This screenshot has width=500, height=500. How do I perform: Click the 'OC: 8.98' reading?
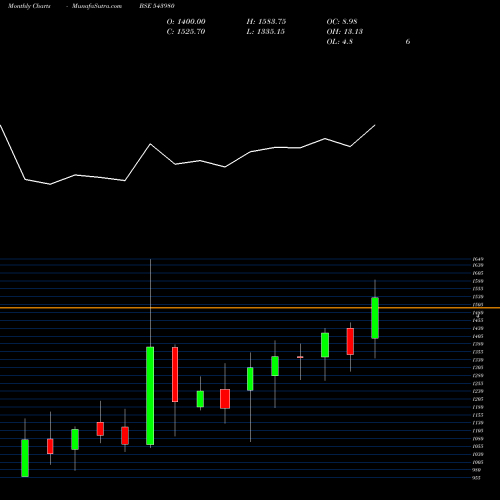point(342,22)
